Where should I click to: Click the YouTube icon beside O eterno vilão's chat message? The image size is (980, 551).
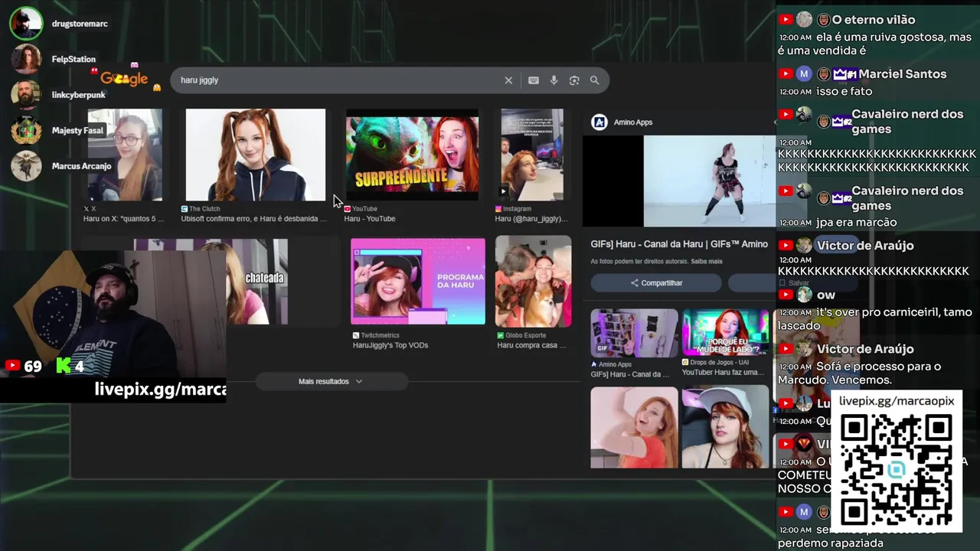tap(786, 19)
